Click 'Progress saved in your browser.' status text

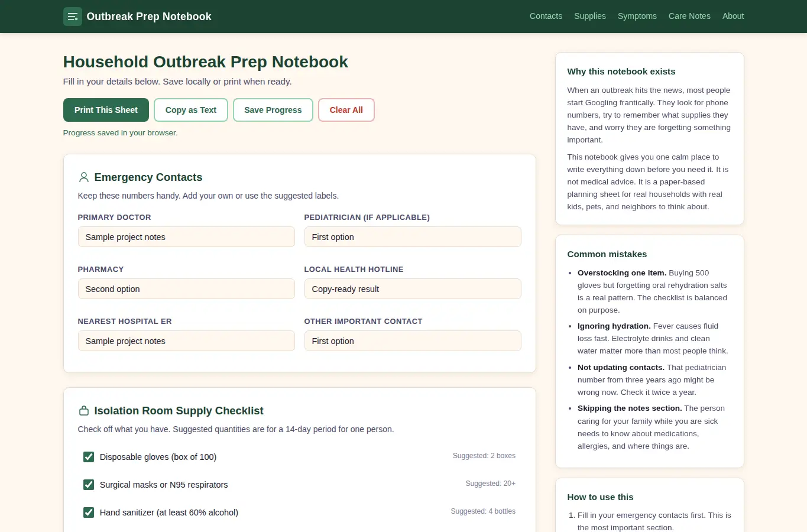click(121, 133)
